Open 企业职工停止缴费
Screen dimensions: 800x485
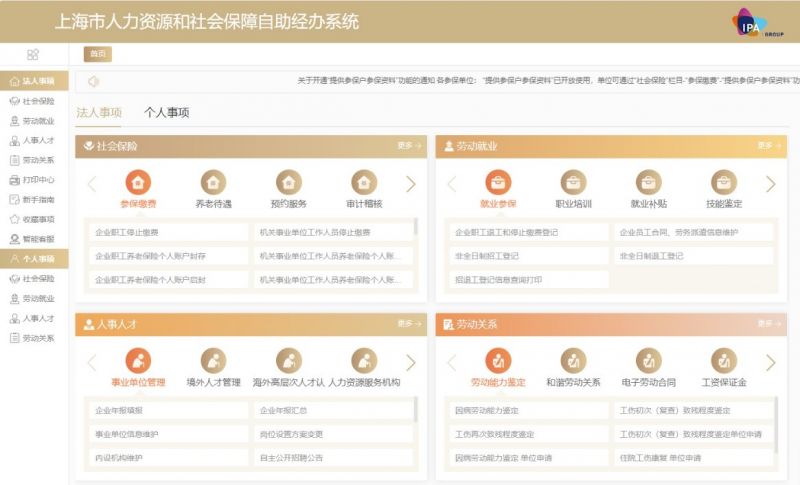click(x=168, y=233)
